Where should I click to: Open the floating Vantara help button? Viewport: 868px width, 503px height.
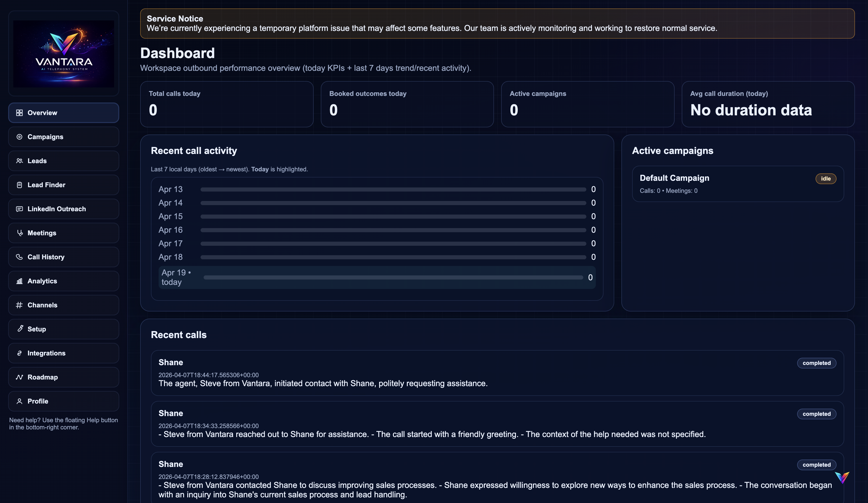click(842, 477)
